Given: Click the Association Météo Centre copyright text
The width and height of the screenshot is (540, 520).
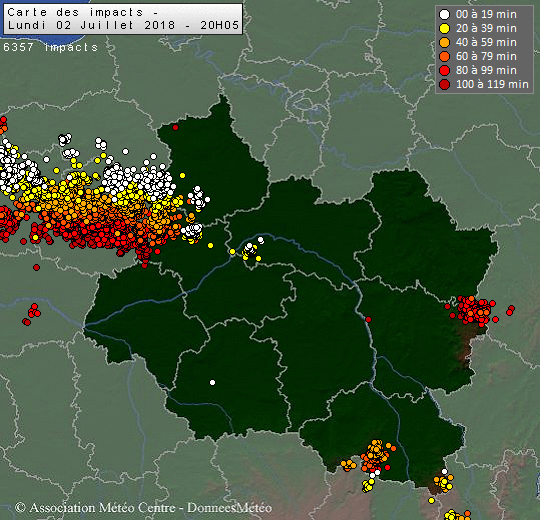Looking at the screenshot, I should click(x=144, y=508).
